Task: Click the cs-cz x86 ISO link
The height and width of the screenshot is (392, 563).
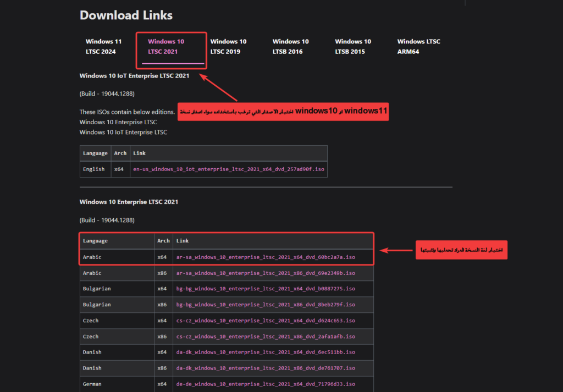Action: 266,336
